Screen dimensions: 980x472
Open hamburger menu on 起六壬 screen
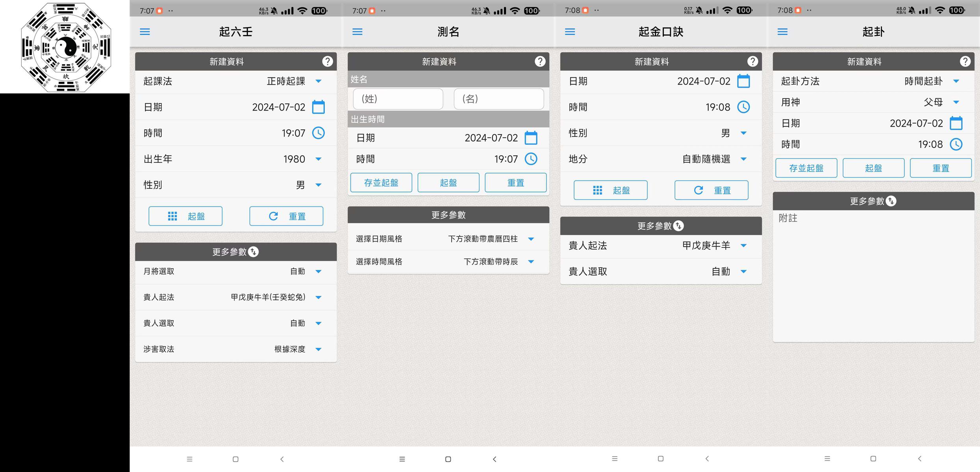point(144,32)
